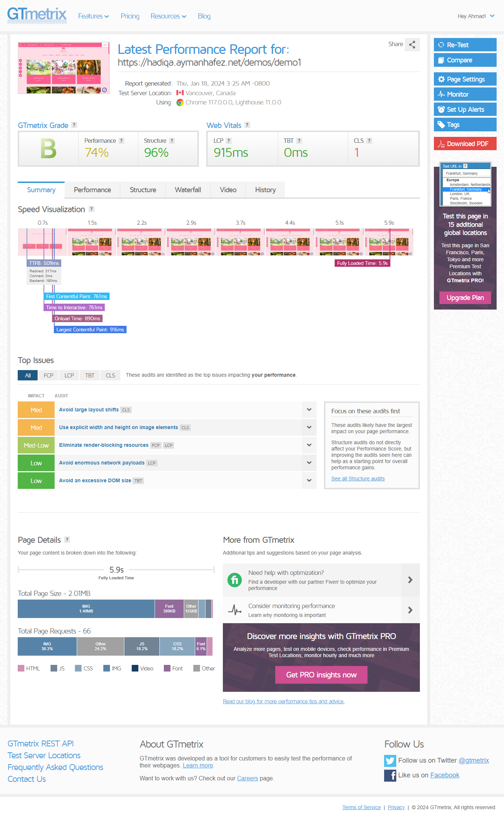This screenshot has height=818, width=504.
Task: Filter top issues by TBT
Action: 90,375
